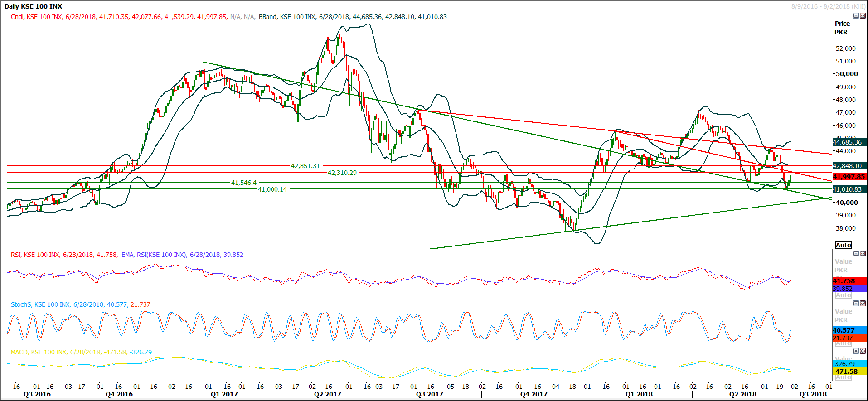Click the orange 21.737 stochastic value tag
Image resolution: width=868 pixels, height=401 pixels.
(849, 338)
